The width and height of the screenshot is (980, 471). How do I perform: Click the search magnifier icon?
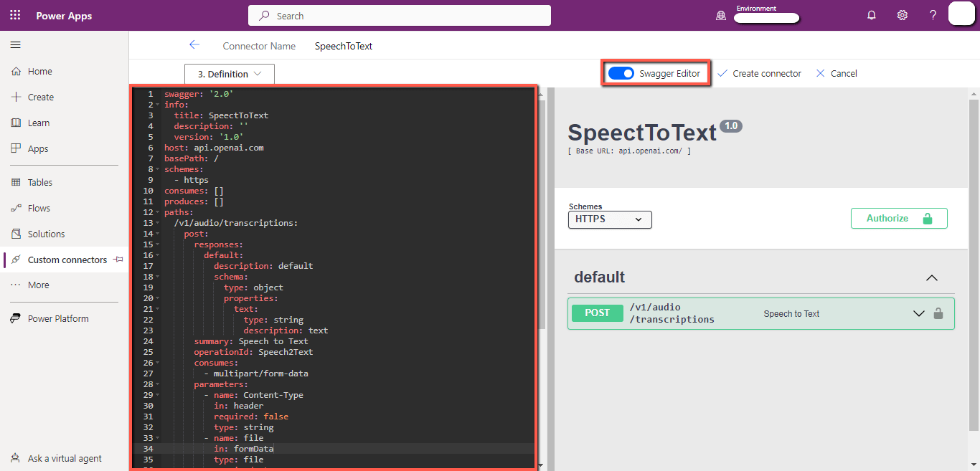point(265,15)
